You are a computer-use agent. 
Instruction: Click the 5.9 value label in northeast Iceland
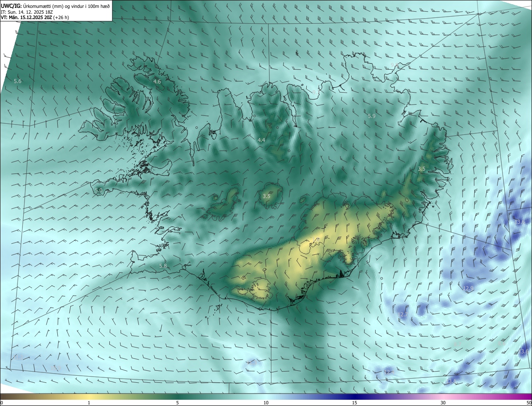pos(372,116)
